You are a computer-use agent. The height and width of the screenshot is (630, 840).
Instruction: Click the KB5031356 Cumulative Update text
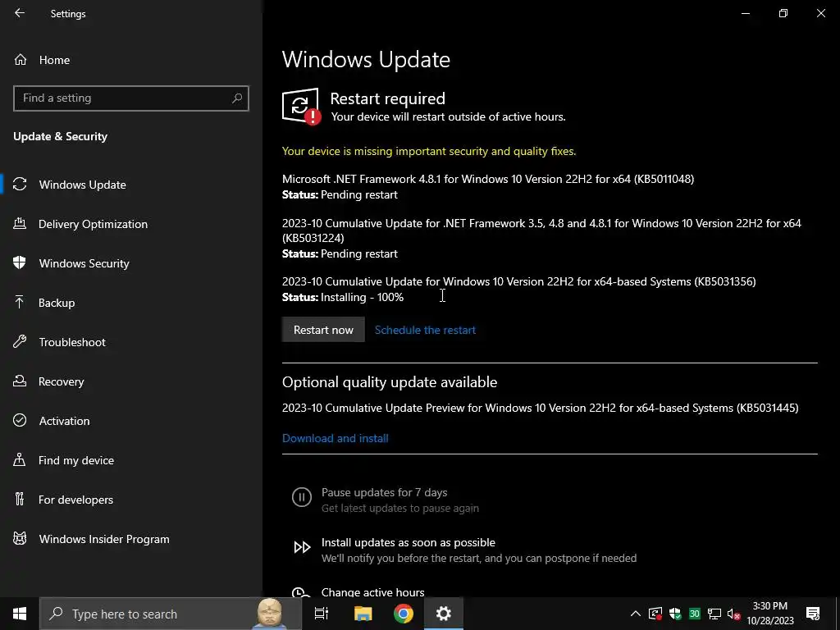coord(519,281)
